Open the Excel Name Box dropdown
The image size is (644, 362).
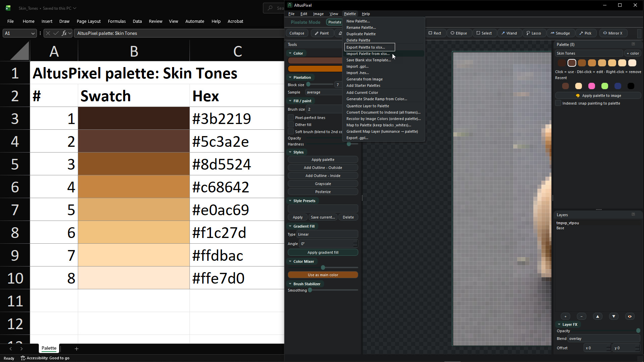33,33
